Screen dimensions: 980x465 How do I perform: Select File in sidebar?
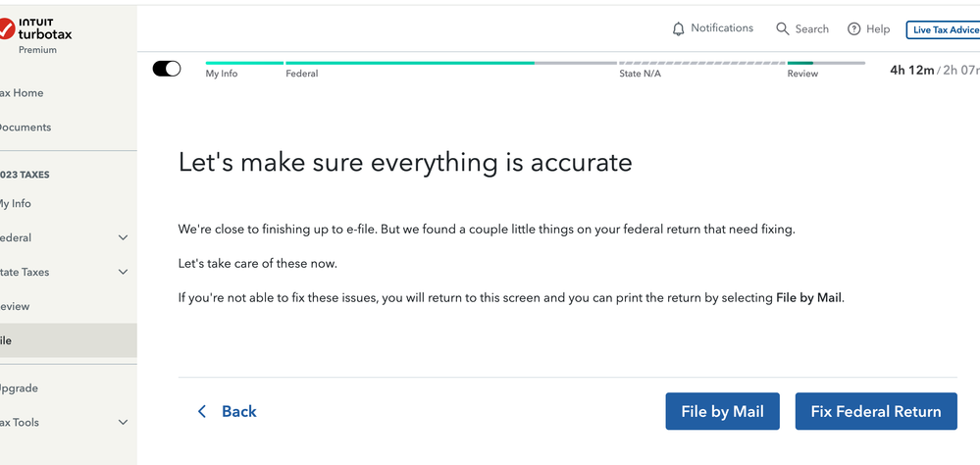pyautogui.click(x=68, y=340)
